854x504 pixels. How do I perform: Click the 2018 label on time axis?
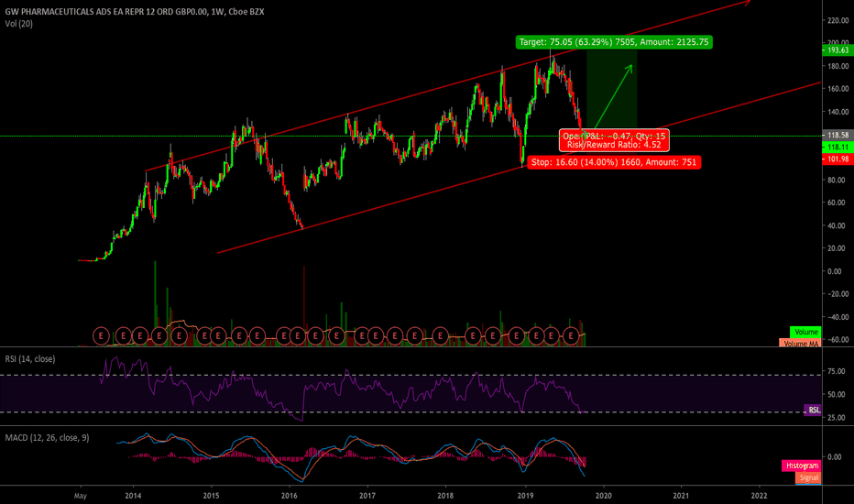click(x=445, y=495)
